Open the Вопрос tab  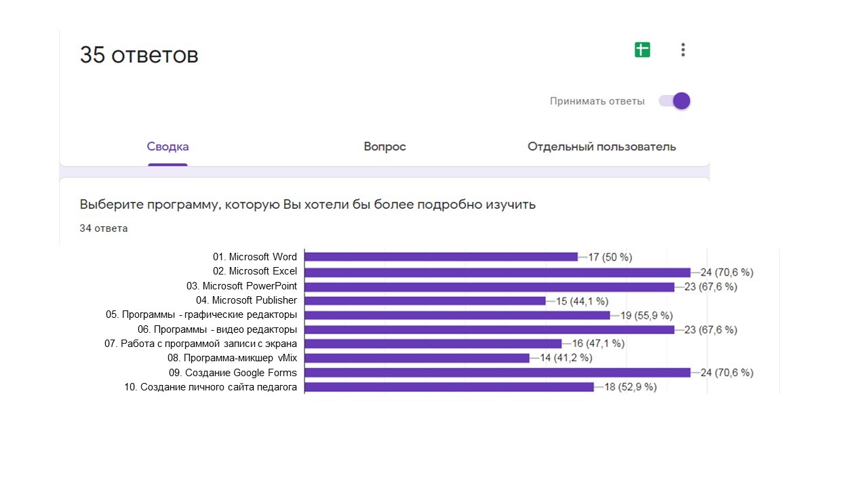(x=384, y=146)
